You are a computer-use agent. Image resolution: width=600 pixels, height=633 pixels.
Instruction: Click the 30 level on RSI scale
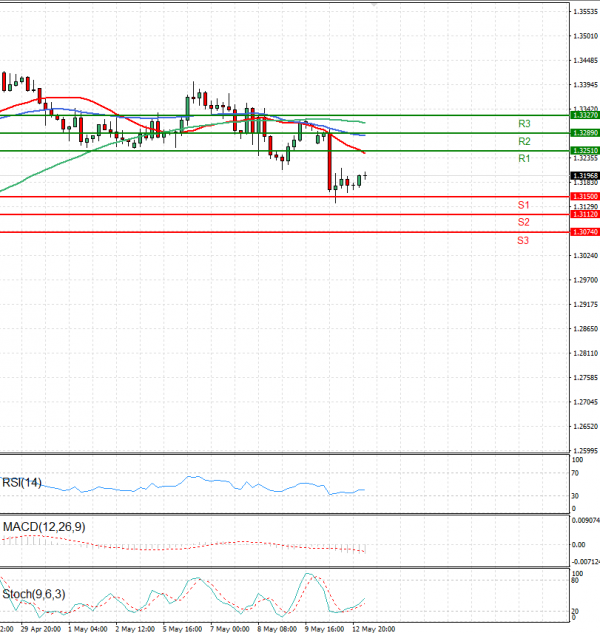(575, 496)
